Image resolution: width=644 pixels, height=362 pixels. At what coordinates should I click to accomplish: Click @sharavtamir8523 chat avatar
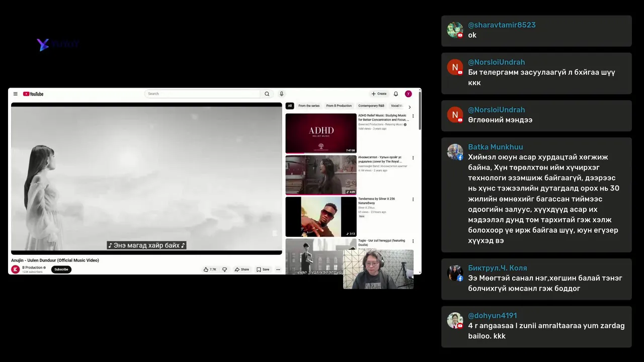tap(455, 30)
